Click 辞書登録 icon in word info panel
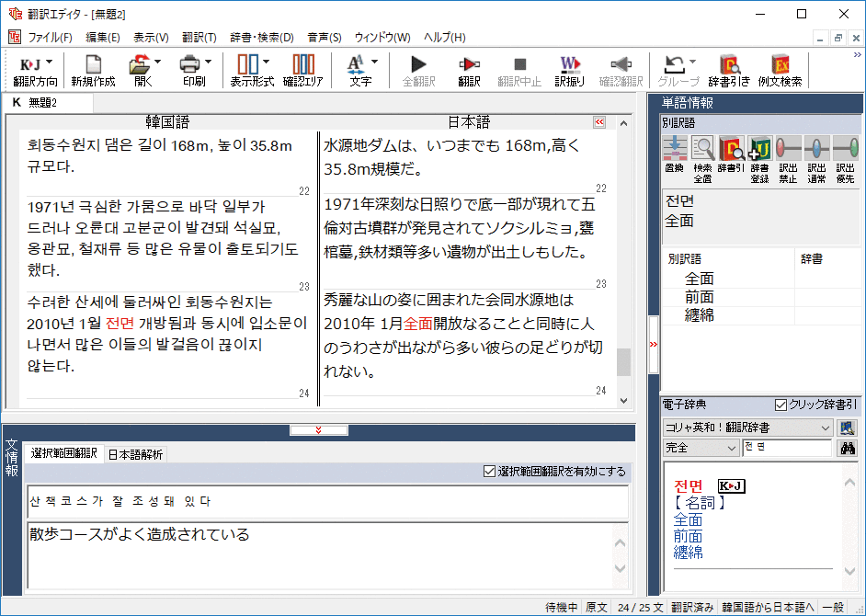 click(x=758, y=154)
